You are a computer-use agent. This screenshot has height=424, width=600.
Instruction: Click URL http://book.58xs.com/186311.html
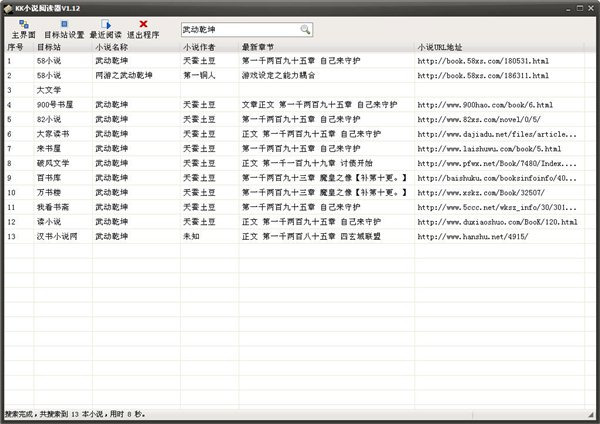[483, 75]
